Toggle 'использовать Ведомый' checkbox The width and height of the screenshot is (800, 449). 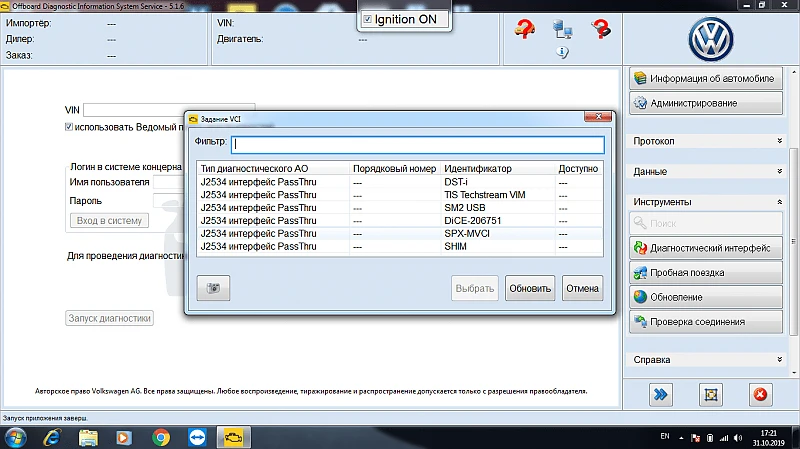click(69, 127)
